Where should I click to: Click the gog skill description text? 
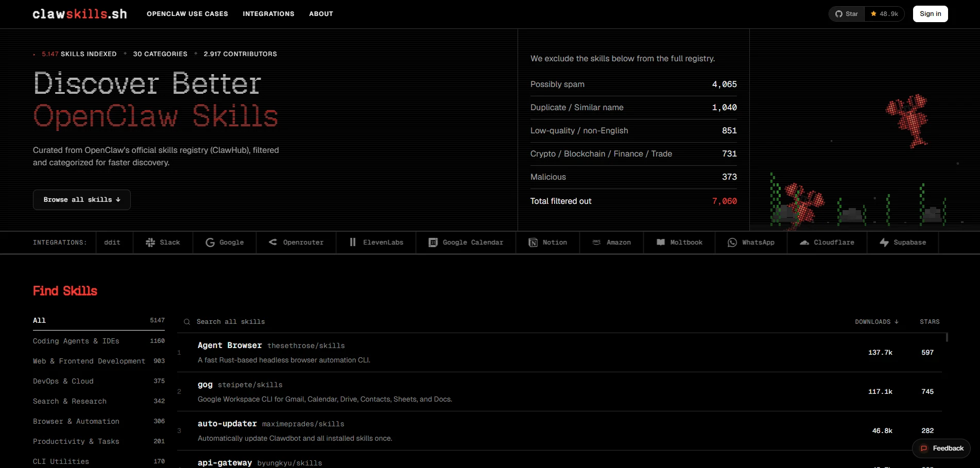(325, 399)
